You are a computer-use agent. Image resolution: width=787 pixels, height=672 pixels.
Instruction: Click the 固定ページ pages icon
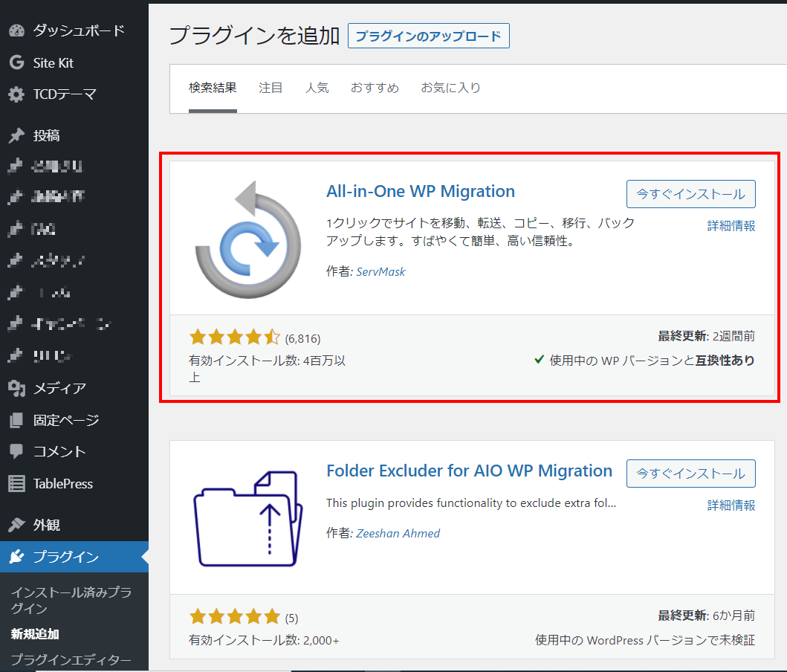click(x=16, y=421)
